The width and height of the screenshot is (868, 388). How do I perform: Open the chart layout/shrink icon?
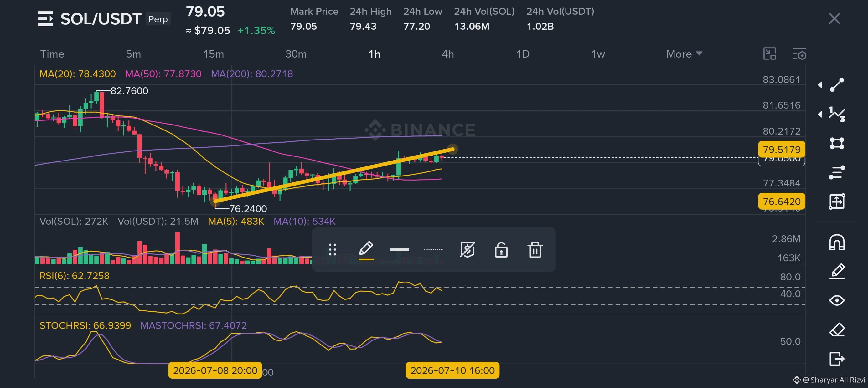pyautogui.click(x=770, y=54)
